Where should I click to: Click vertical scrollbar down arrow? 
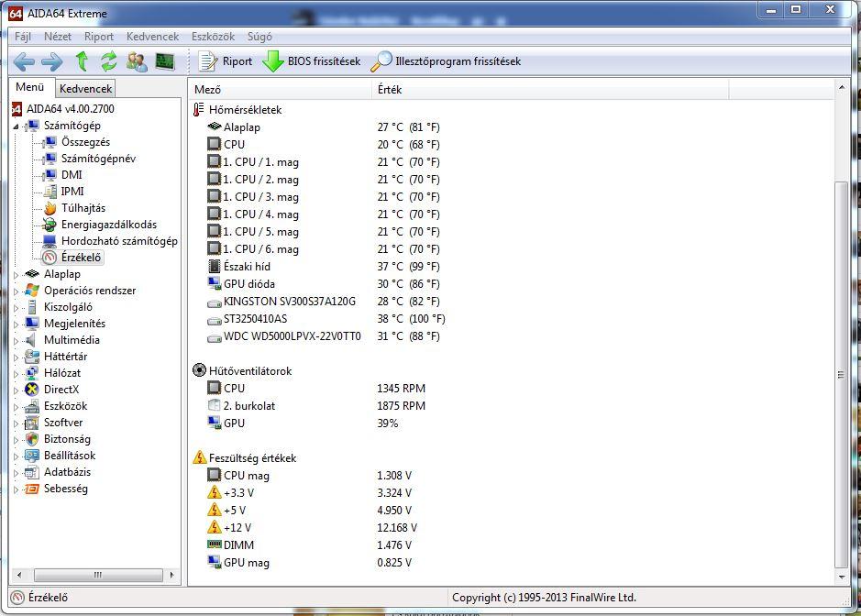coord(842,577)
